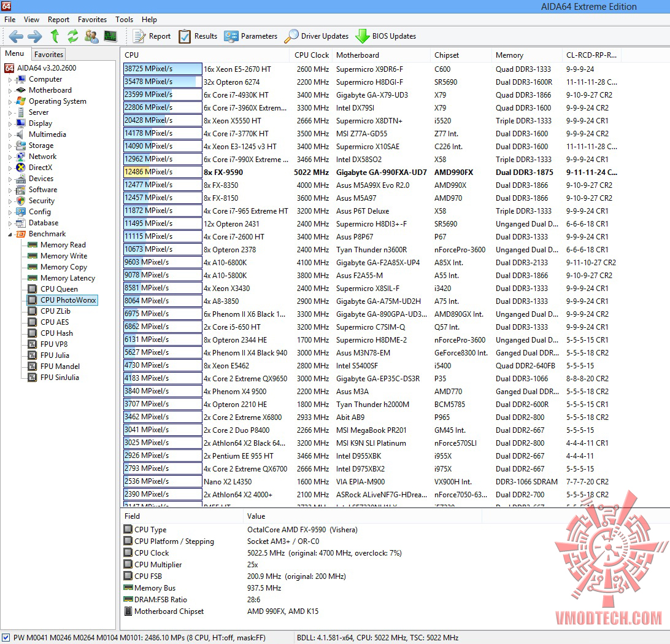The height and width of the screenshot is (644, 670).
Task: Click the AIDA64 v3.20.2600 root node
Action: (x=47, y=68)
